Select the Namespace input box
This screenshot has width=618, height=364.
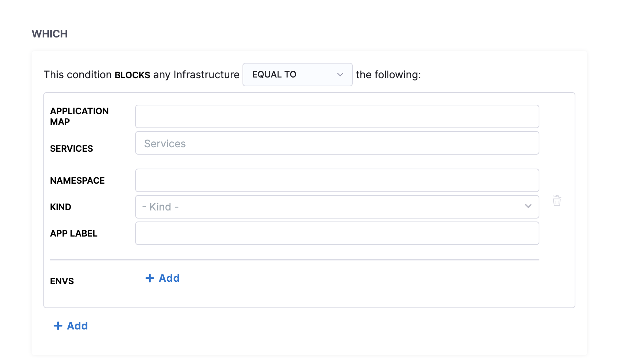tap(337, 180)
